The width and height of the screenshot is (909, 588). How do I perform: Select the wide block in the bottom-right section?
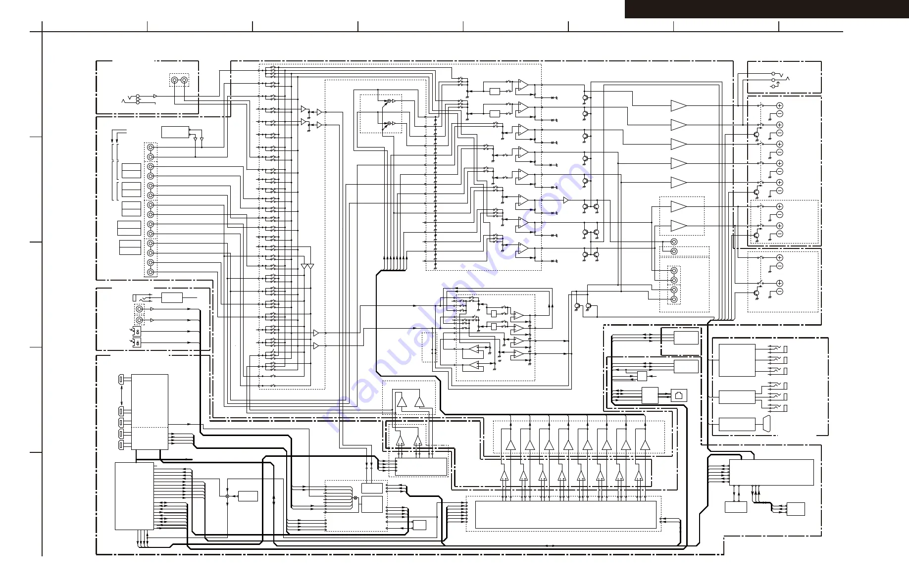771,473
